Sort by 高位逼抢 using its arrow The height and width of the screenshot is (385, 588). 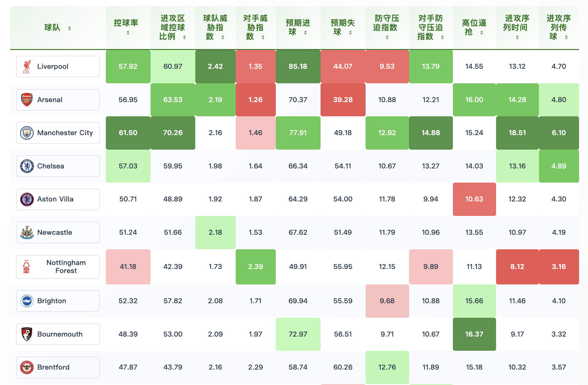tap(482, 33)
